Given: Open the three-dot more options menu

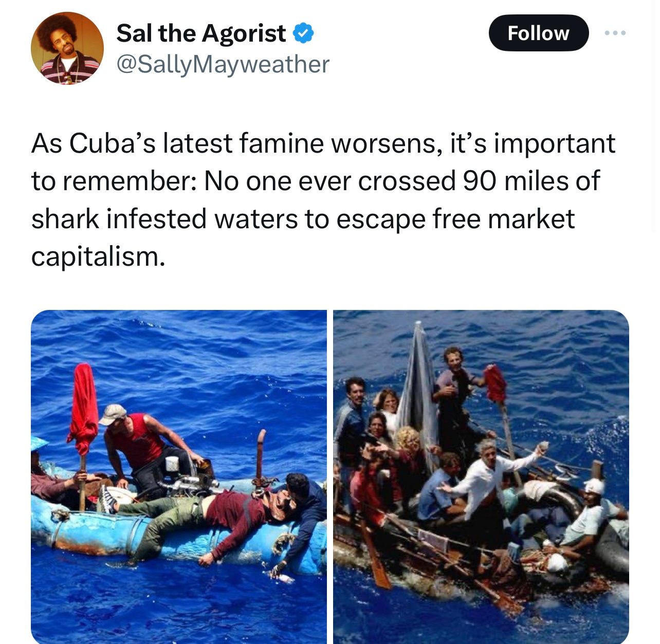Looking at the screenshot, I should (x=615, y=33).
